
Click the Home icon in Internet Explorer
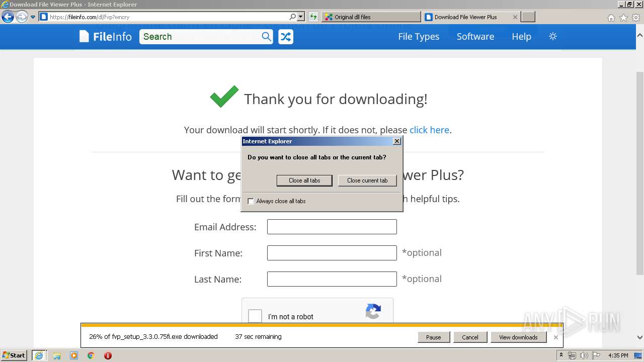[611, 18]
